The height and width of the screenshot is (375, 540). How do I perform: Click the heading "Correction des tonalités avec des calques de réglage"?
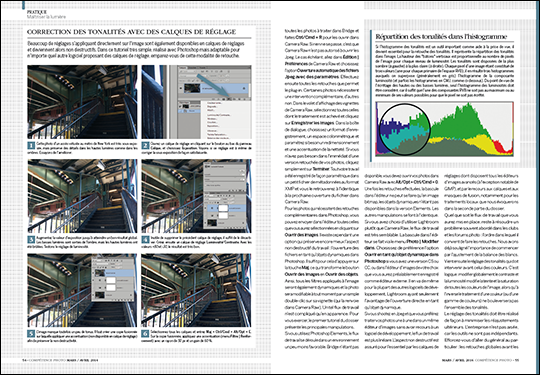pos(132,32)
